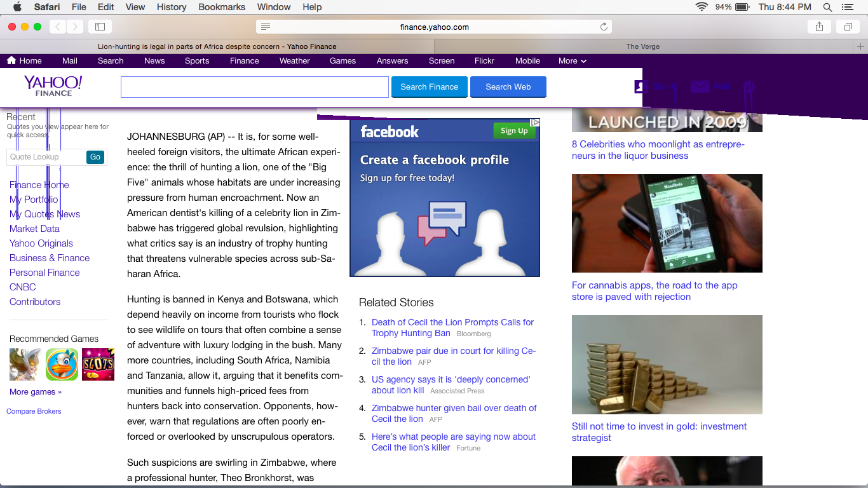
Task: Click the Go button for quote lookup
Action: pos(95,157)
